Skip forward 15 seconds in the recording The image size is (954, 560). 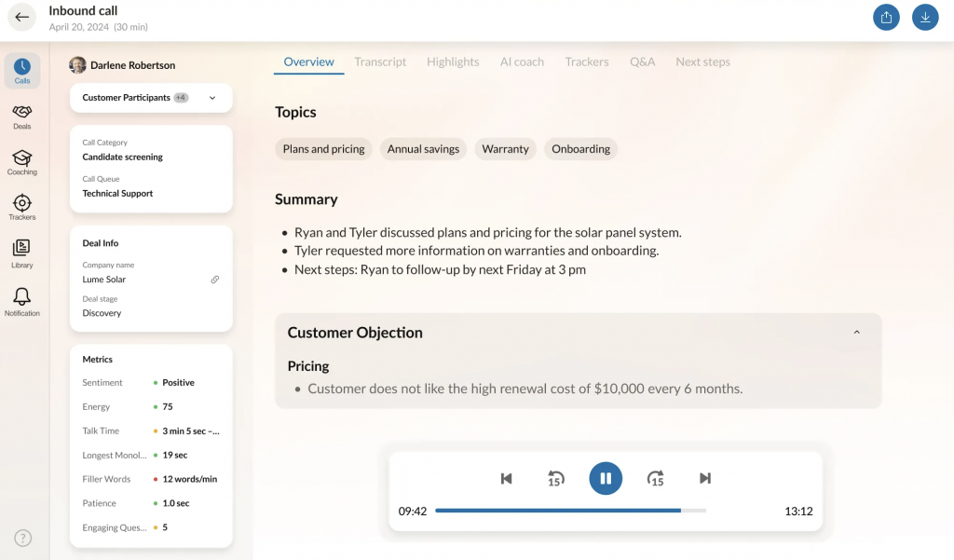(x=656, y=478)
